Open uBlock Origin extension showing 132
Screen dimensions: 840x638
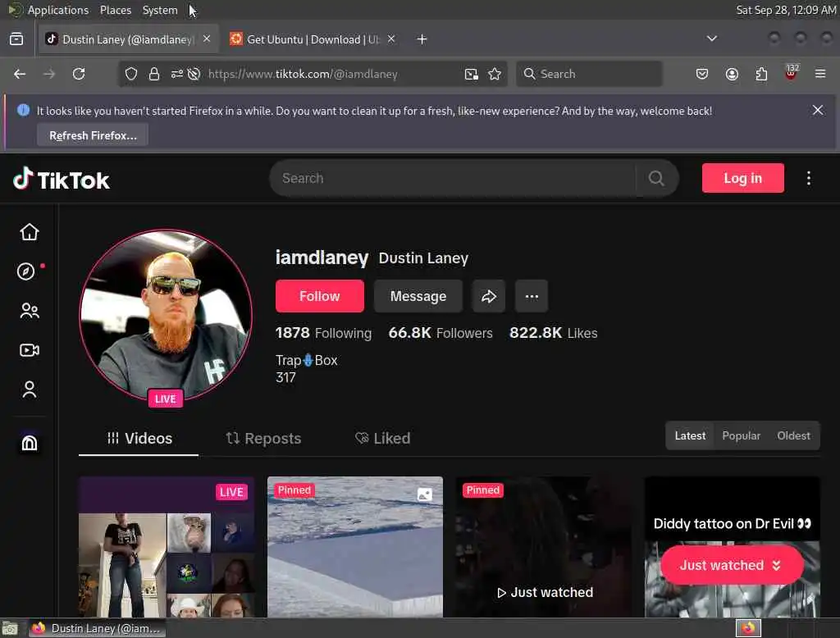(791, 73)
